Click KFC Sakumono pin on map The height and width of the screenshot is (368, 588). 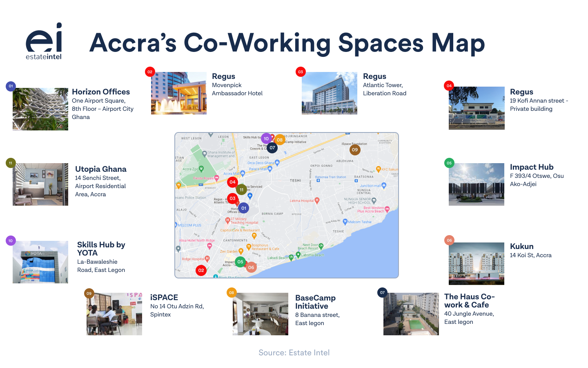(379, 169)
